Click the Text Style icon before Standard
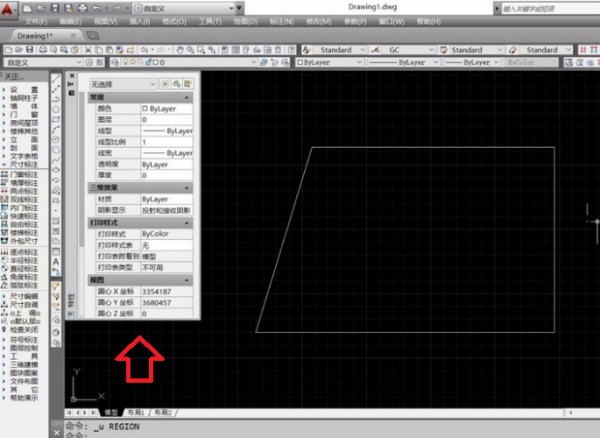600x438 pixels. coord(307,50)
